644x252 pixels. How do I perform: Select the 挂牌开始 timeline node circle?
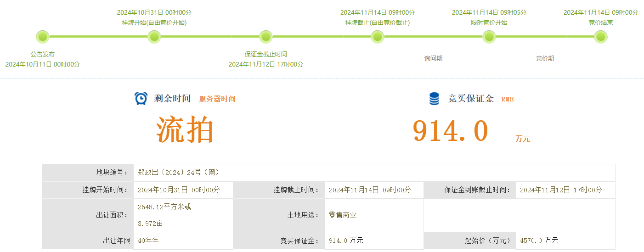[x=154, y=37]
